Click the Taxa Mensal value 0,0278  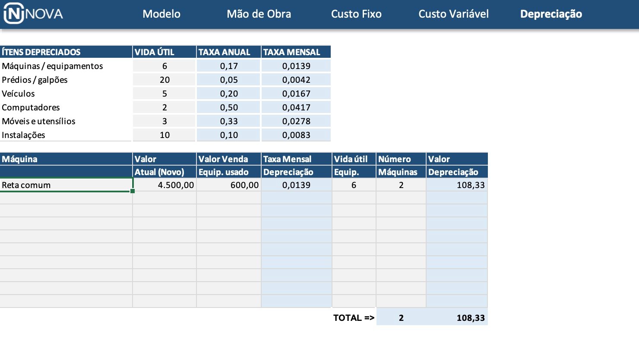[x=296, y=121]
